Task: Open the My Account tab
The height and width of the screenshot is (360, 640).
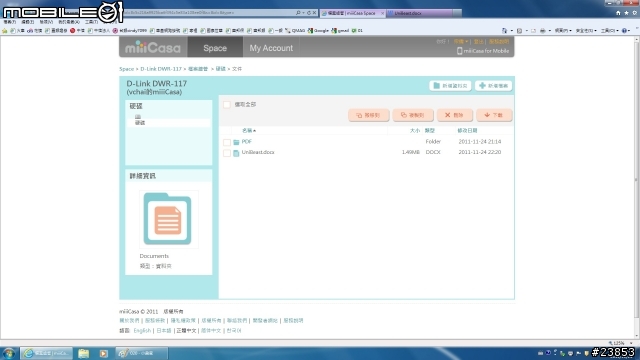Action: point(271,48)
